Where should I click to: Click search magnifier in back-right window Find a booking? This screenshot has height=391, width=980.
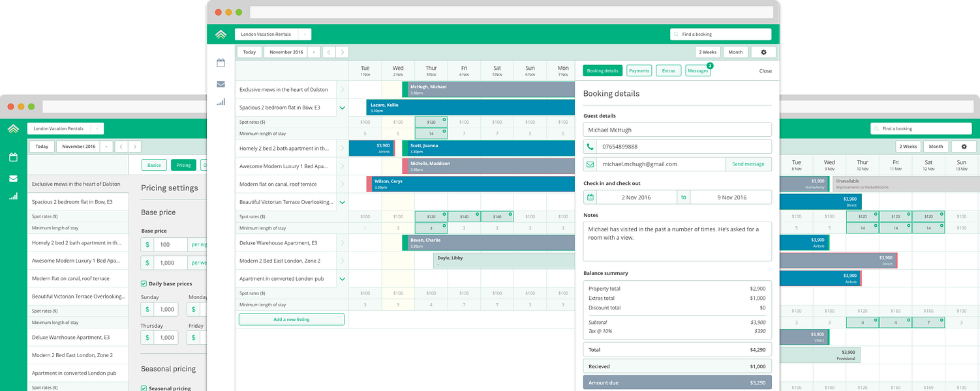[x=877, y=128]
